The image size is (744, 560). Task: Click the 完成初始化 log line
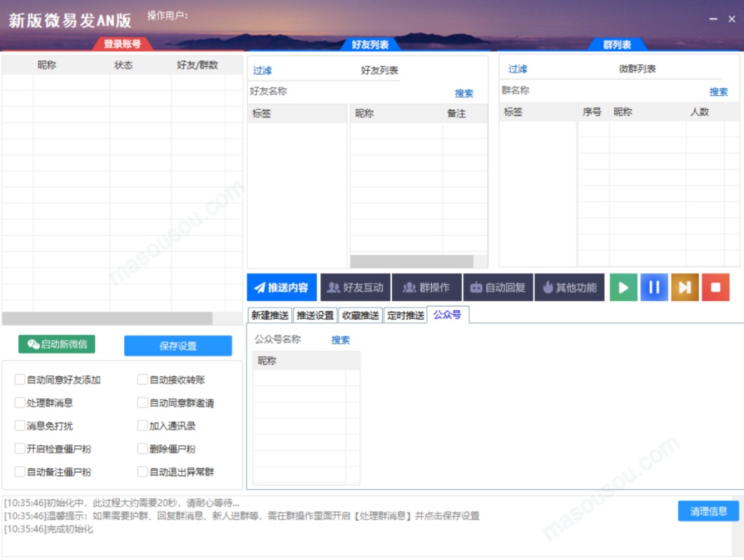49,528
